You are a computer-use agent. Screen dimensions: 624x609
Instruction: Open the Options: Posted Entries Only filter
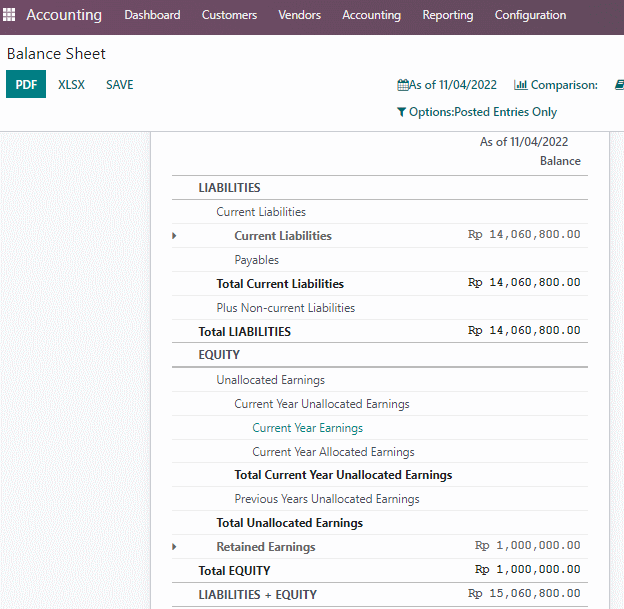(x=477, y=112)
